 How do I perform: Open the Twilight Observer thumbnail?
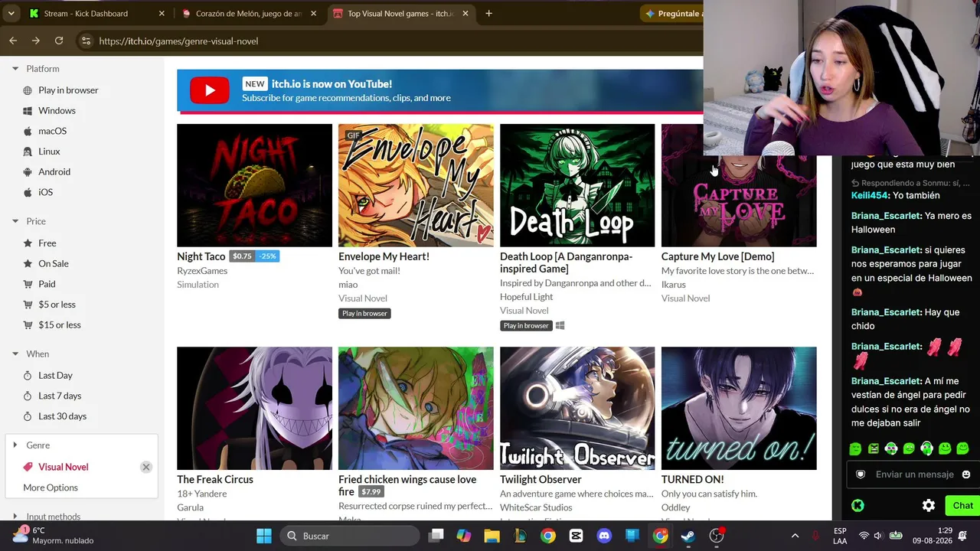click(x=577, y=409)
